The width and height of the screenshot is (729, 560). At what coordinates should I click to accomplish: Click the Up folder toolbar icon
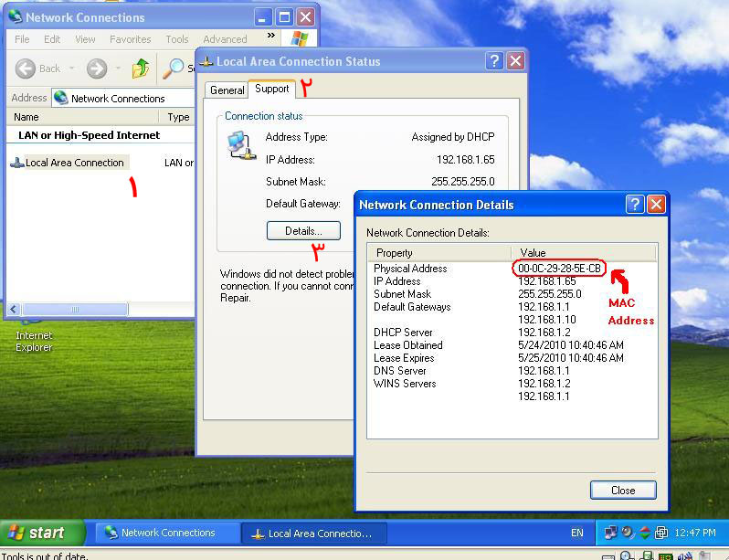[141, 69]
